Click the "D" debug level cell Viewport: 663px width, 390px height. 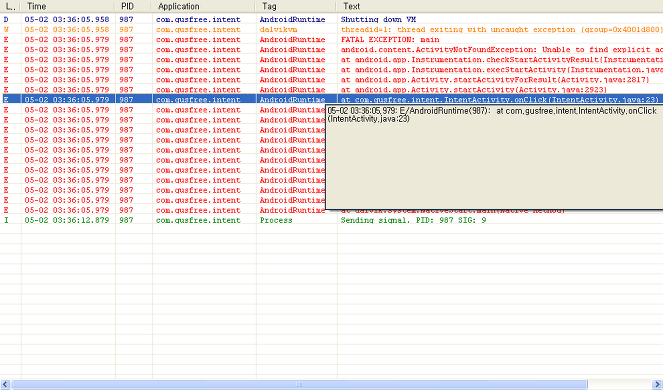pos(6,19)
